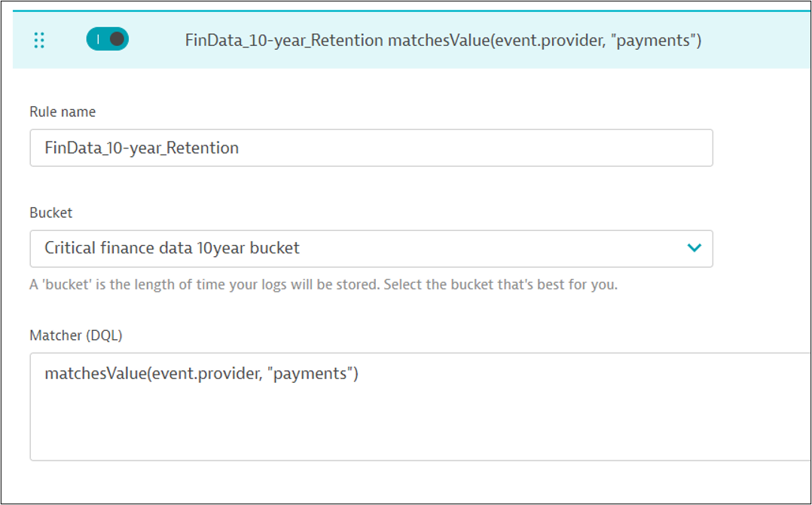The height and width of the screenshot is (505, 812).
Task: Click the rule reorder grip in the header
Action: [39, 41]
